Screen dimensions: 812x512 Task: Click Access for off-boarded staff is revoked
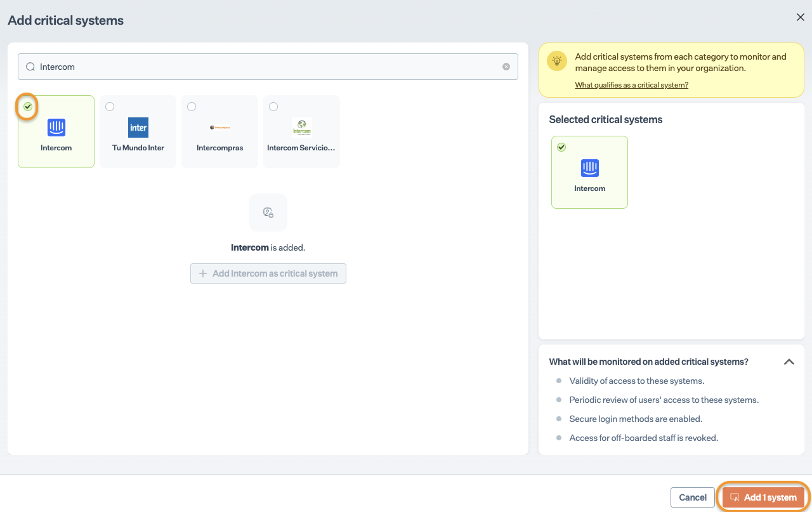click(644, 438)
